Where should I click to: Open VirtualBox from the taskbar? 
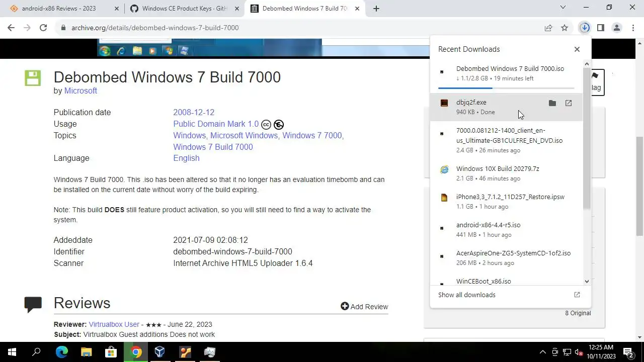[160, 352]
